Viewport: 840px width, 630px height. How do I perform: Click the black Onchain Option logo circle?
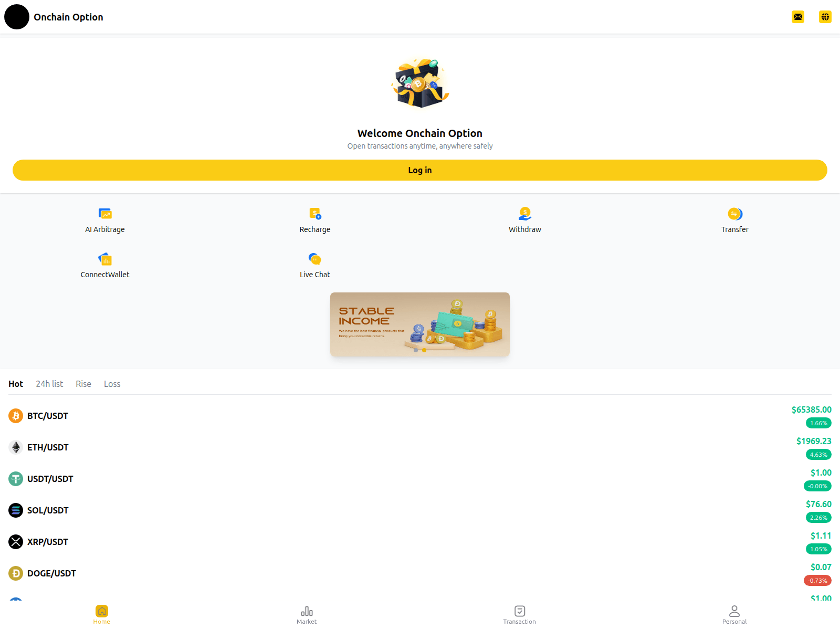tap(17, 17)
